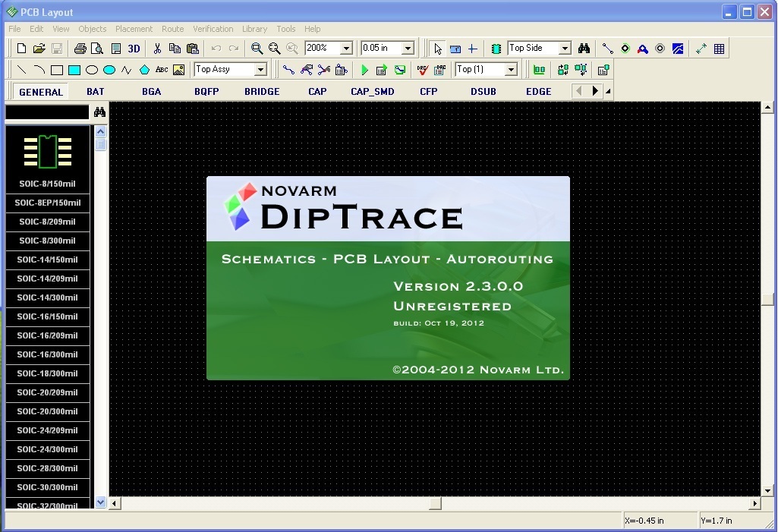778x532 pixels.
Task: Select the SOIC-14/150mil component
Action: [x=48, y=260]
